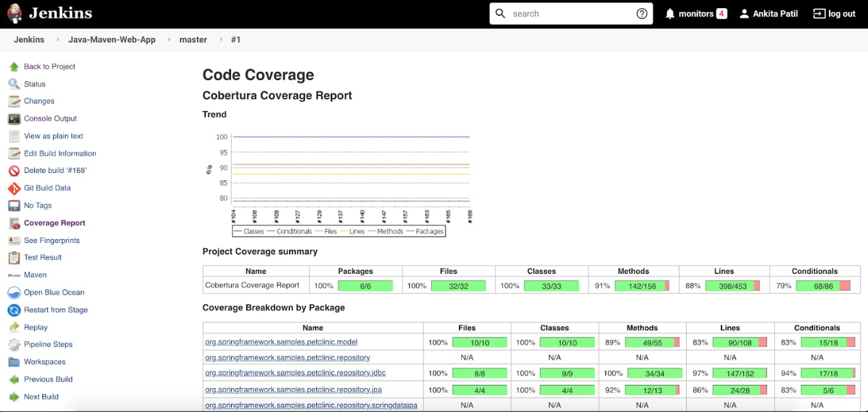Expand the breadcrumb arrow after Java-Maven-Web-App

coord(170,40)
